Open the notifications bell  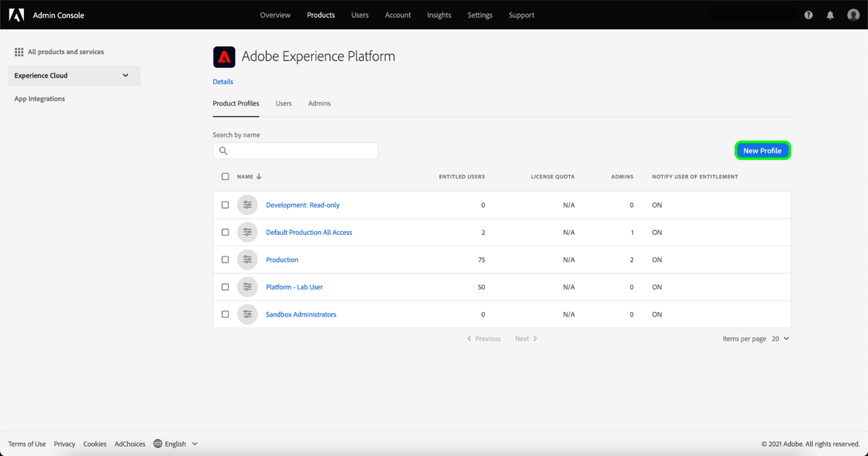click(830, 14)
